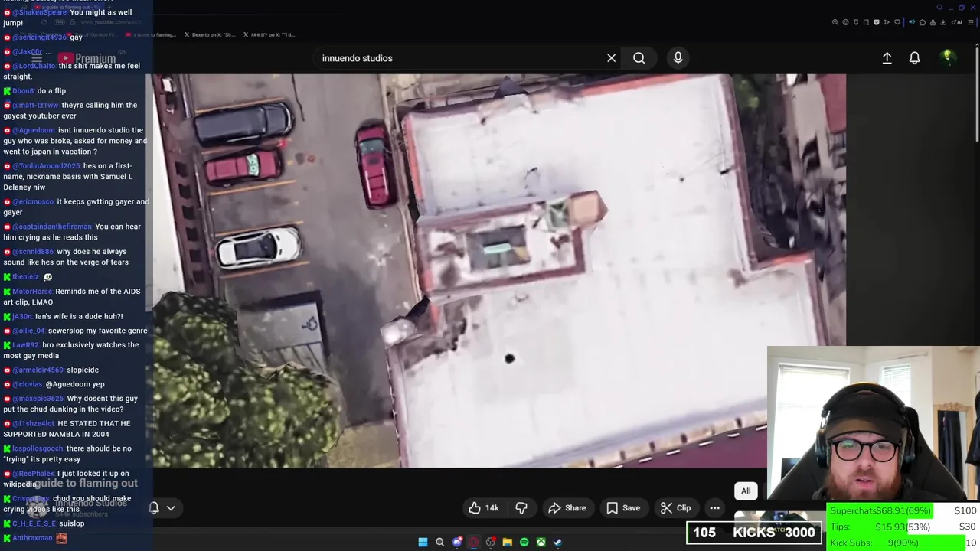The width and height of the screenshot is (980, 551).
Task: Open File Explorer from the taskbar
Action: point(507,542)
